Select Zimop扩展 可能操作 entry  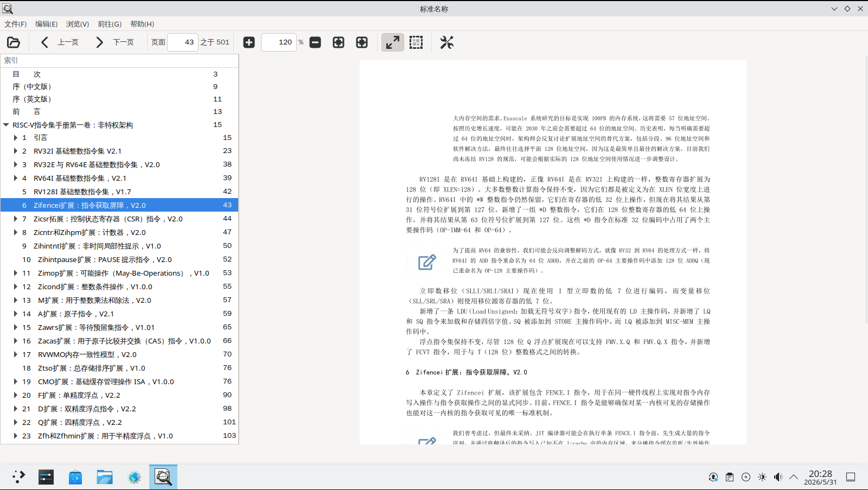pyautogui.click(x=119, y=273)
